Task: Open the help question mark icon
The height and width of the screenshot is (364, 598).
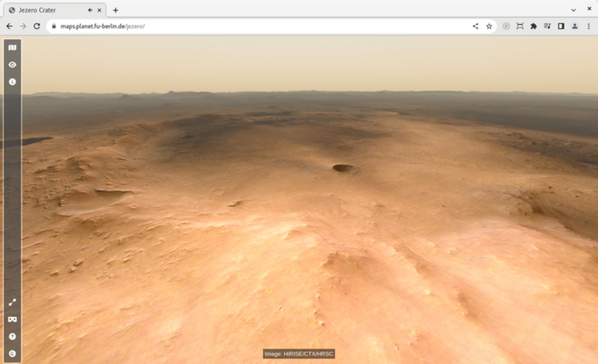Action: (12, 337)
